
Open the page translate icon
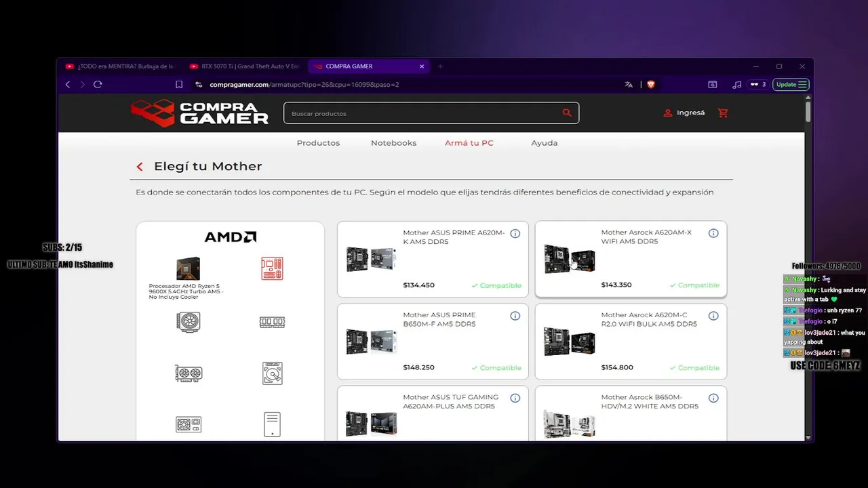click(629, 85)
